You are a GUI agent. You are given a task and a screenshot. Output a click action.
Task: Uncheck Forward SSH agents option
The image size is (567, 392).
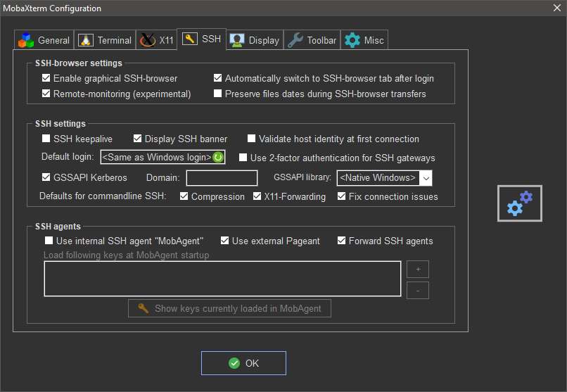click(x=342, y=241)
